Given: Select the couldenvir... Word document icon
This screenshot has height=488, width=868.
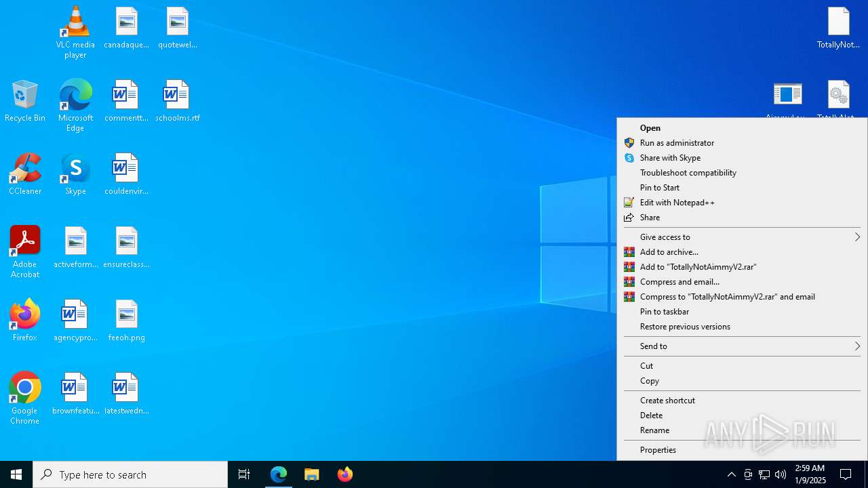Looking at the screenshot, I should point(126,174).
